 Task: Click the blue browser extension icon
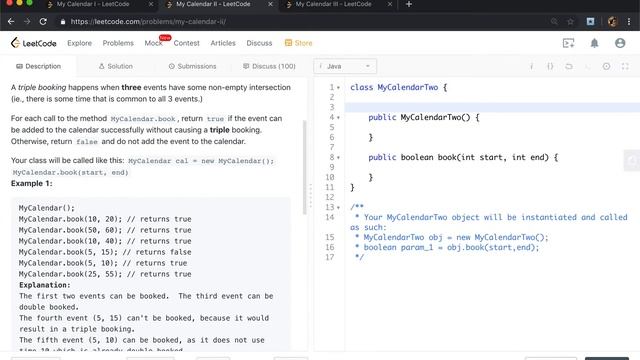click(x=591, y=22)
